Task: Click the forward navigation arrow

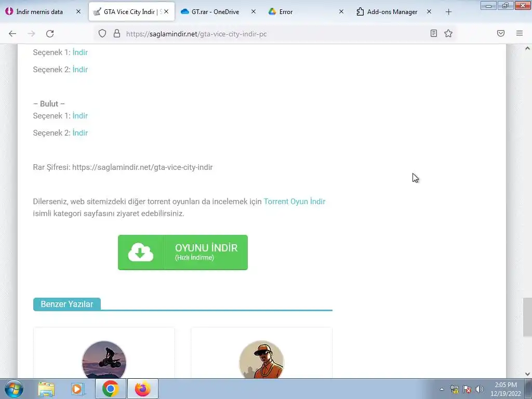Action: (31, 34)
